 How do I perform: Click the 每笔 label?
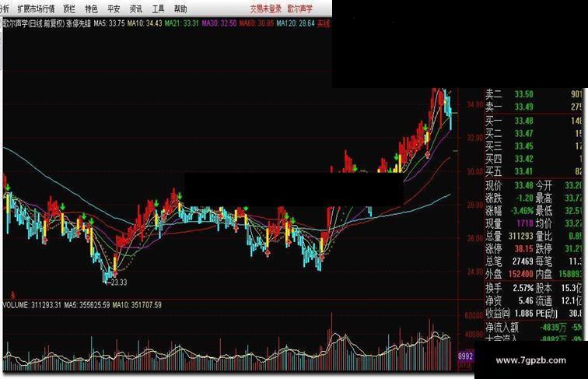pyautogui.click(x=544, y=261)
